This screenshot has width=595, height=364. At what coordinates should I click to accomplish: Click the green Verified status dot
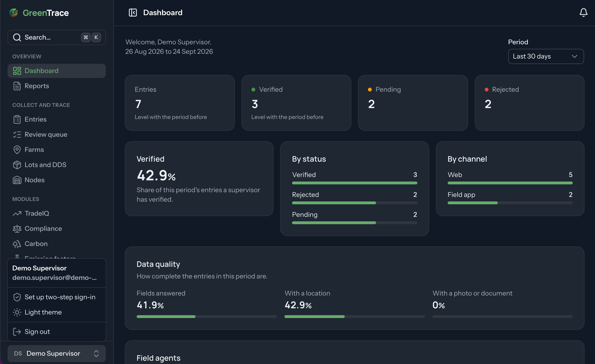coord(253,90)
